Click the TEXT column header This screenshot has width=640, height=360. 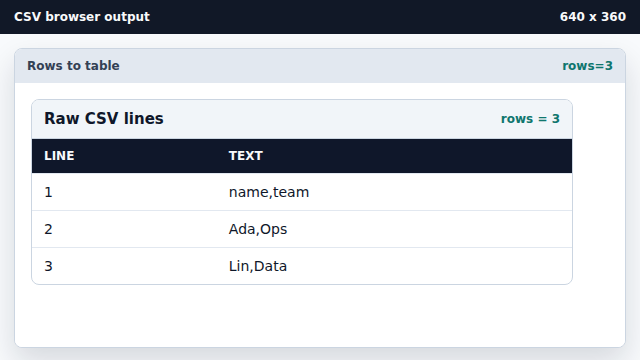coord(394,156)
